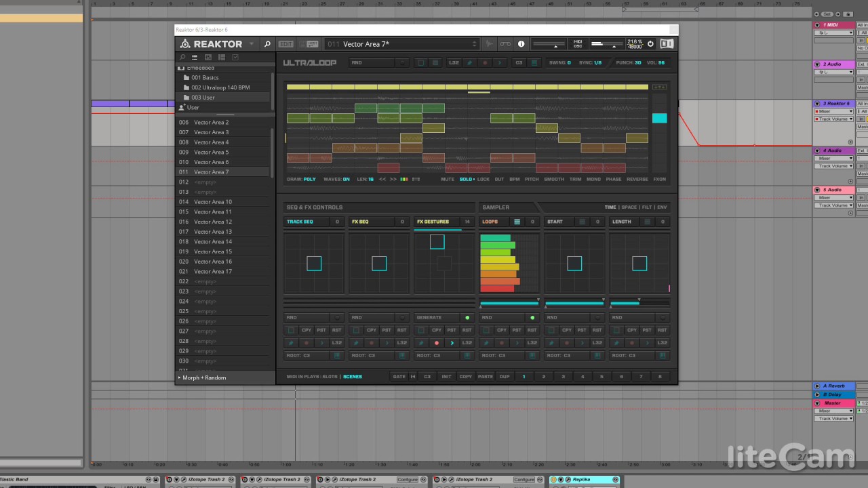Image resolution: width=868 pixels, height=488 pixels.
Task: Click the keyboard icon next to TRACK SEQ ROOT C3
Action: tap(337, 355)
